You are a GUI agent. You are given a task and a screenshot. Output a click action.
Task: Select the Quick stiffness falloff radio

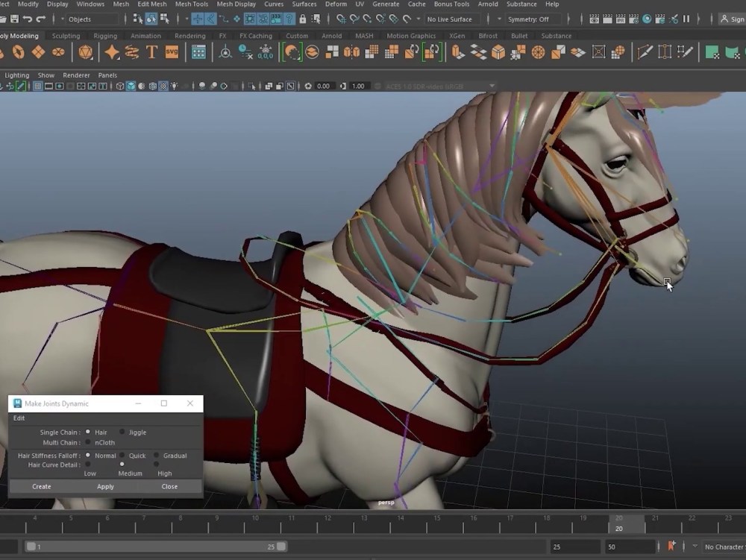[x=122, y=455]
